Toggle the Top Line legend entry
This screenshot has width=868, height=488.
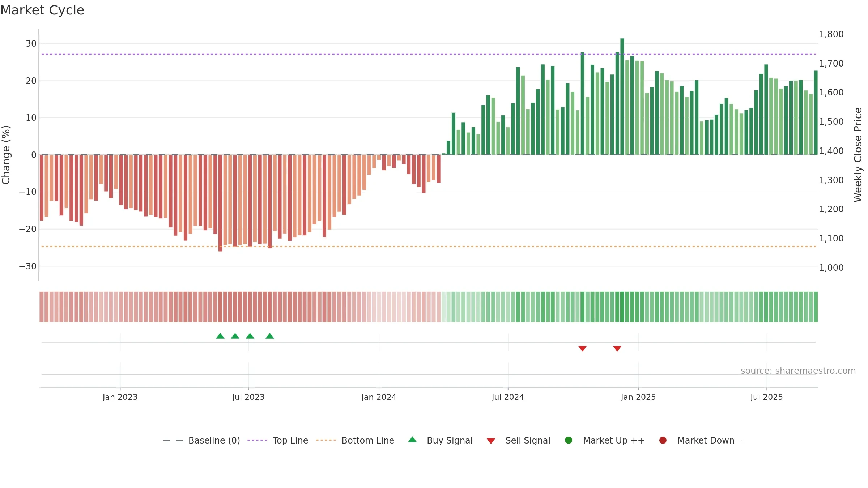[278, 440]
